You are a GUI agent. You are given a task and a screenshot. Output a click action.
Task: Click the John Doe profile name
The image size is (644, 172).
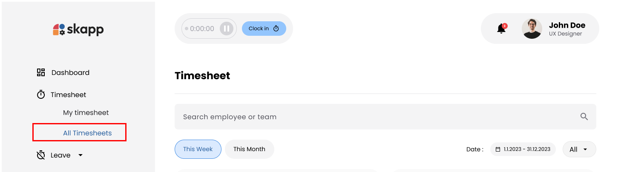click(567, 25)
